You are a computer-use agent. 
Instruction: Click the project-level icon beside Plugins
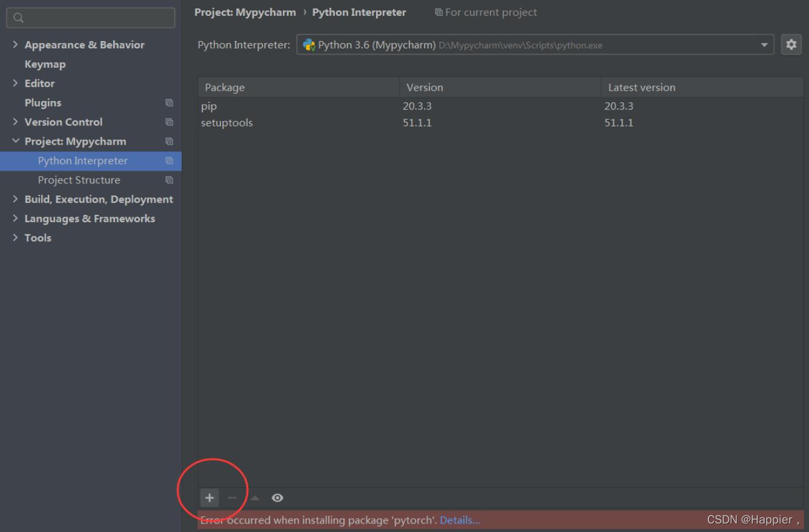click(x=169, y=103)
